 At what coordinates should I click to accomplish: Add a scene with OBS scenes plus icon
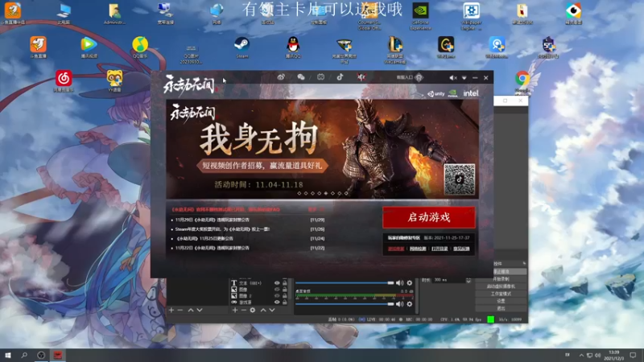click(x=171, y=310)
